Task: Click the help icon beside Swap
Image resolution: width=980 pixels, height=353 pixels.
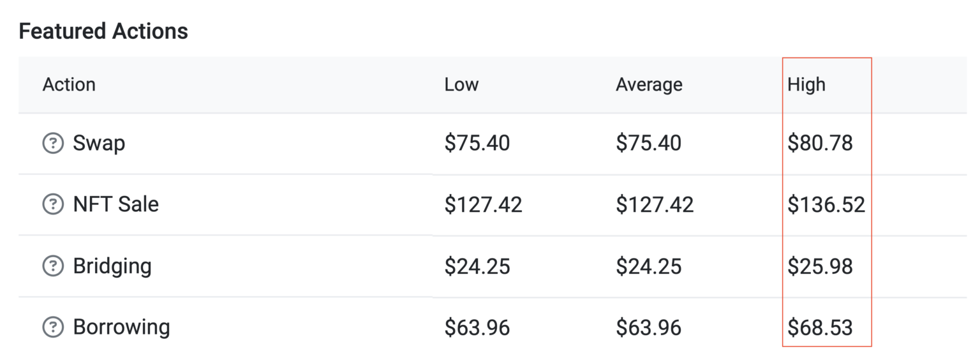Action: [x=53, y=144]
